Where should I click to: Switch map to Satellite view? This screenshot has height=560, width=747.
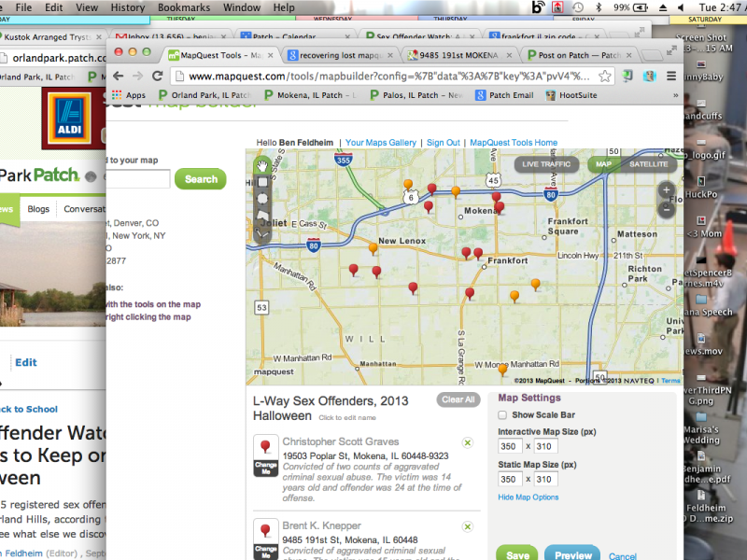point(648,164)
